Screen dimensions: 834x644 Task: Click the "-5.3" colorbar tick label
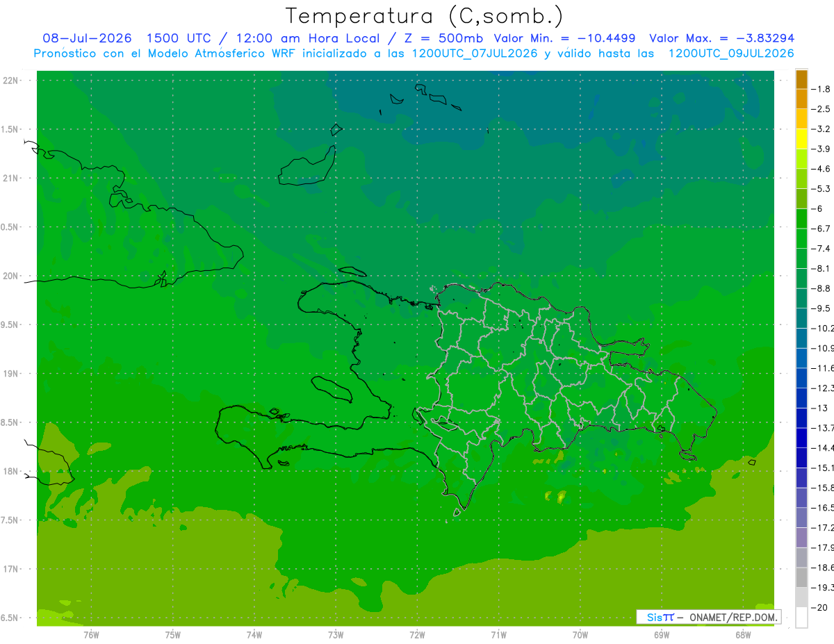click(821, 188)
